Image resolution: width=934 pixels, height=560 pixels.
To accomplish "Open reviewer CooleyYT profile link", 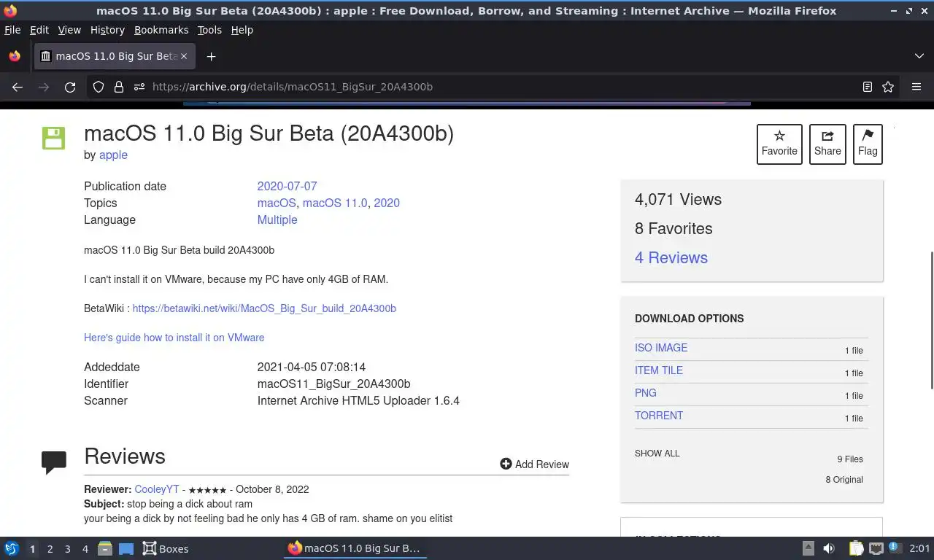I will [157, 489].
